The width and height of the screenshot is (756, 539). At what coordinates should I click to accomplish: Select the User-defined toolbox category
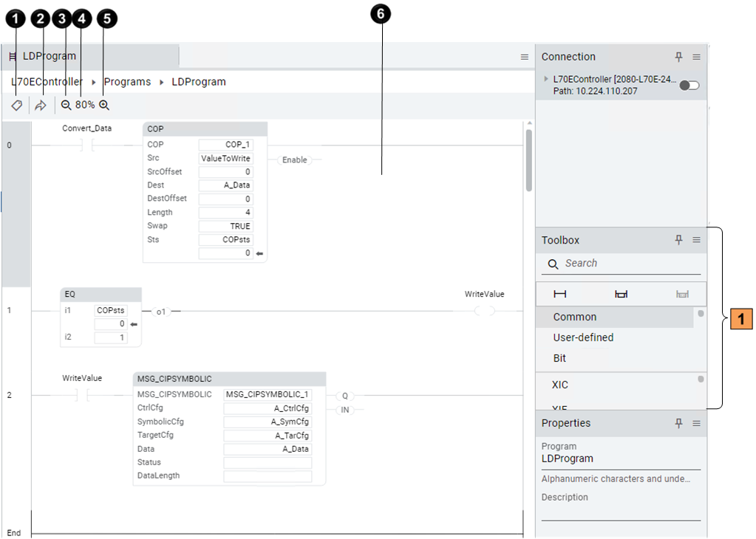[583, 337]
